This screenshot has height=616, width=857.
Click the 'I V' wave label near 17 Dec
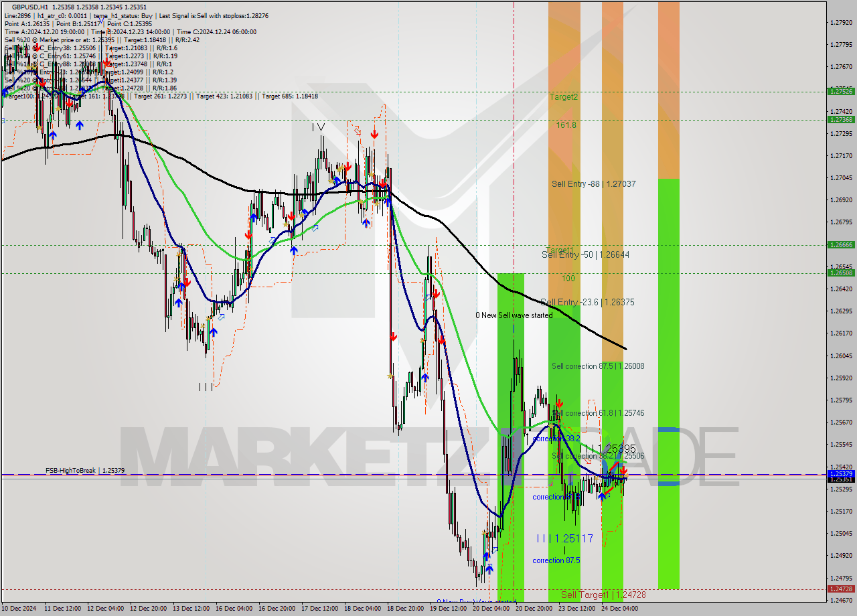[318, 127]
